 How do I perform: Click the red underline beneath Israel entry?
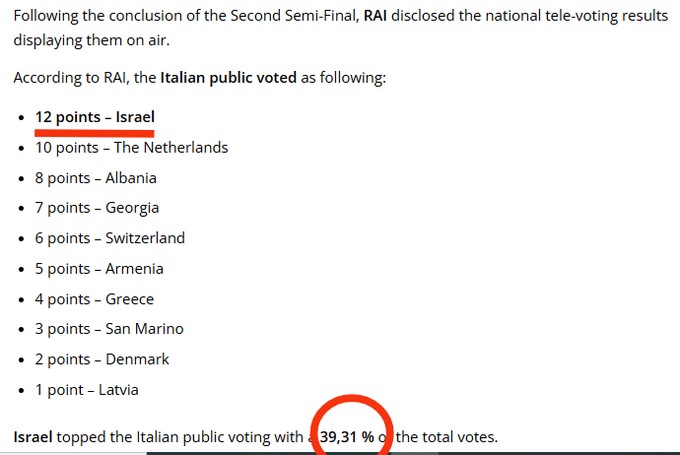95,133
